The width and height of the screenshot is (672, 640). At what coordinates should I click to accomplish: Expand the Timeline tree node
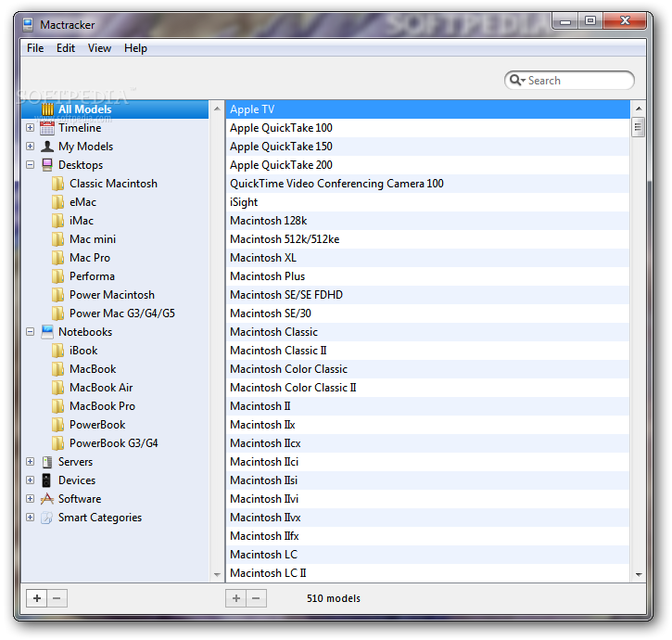30,128
